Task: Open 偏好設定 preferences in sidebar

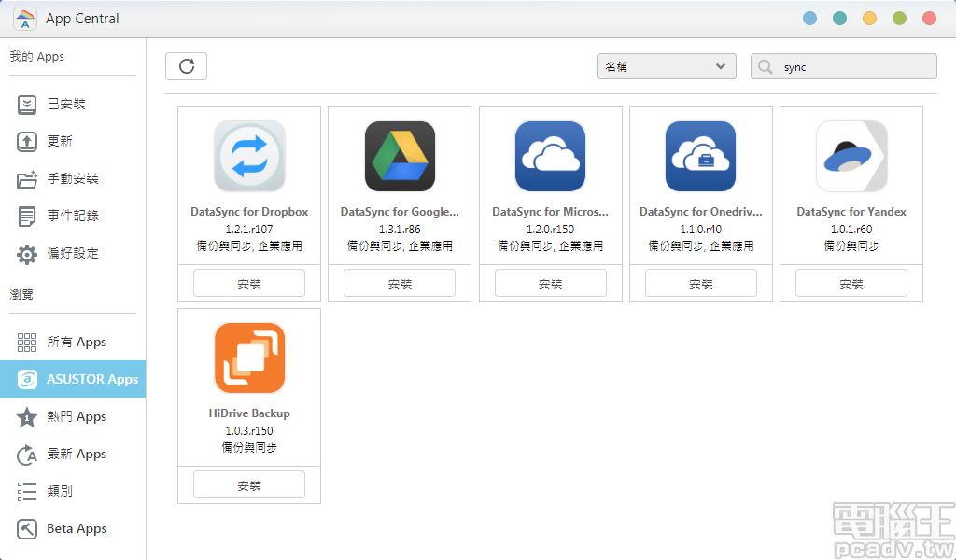Action: click(x=73, y=254)
